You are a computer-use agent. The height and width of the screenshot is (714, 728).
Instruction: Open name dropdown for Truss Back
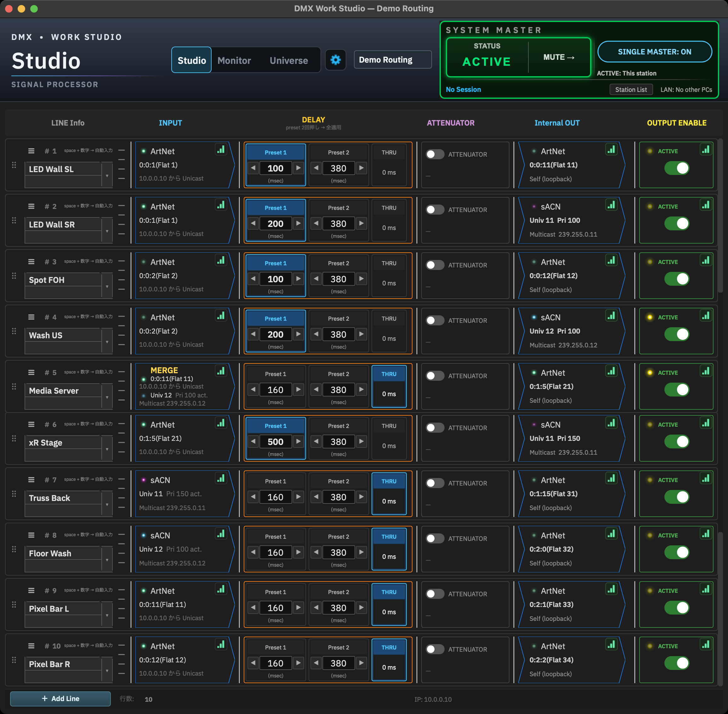coord(107,504)
